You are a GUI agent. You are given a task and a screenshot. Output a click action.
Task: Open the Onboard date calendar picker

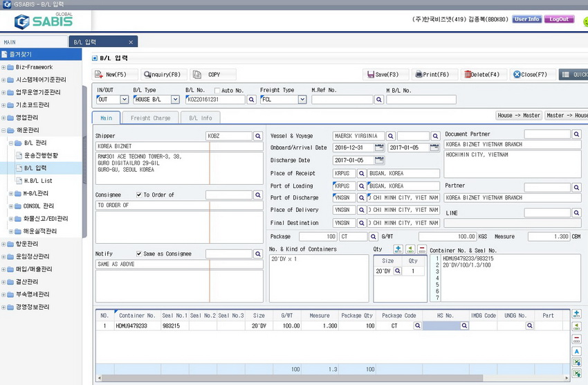[x=379, y=147]
